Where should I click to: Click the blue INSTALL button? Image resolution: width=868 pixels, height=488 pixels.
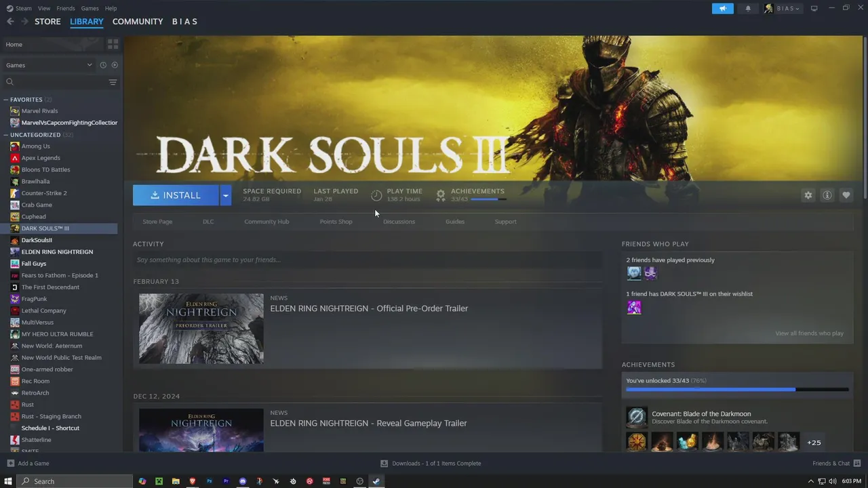(176, 195)
